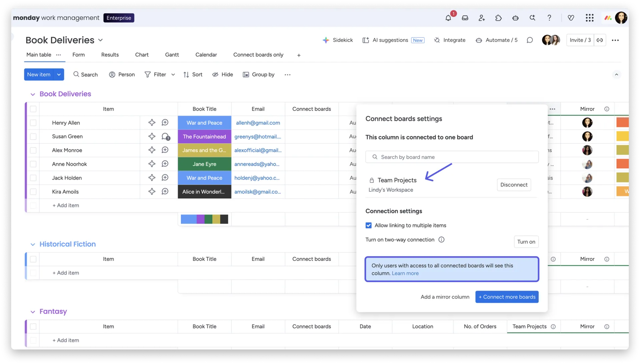
Task: Open the Integrate center
Action: pos(450,40)
